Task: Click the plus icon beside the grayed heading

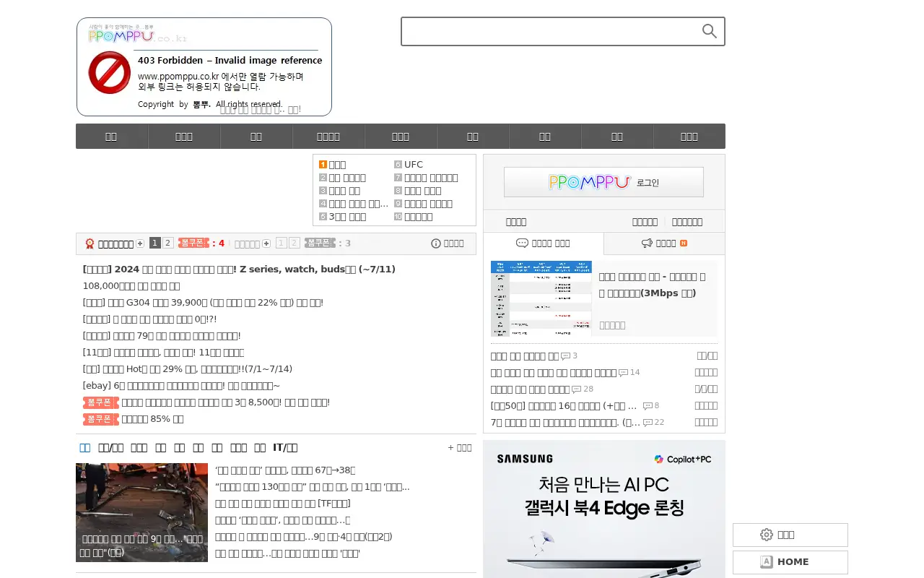Action: [x=266, y=243]
